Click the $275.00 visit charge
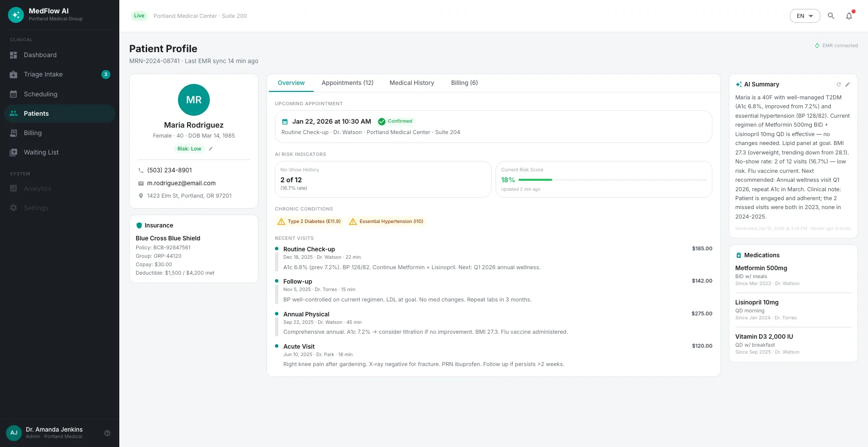868x447 pixels. coord(702,313)
